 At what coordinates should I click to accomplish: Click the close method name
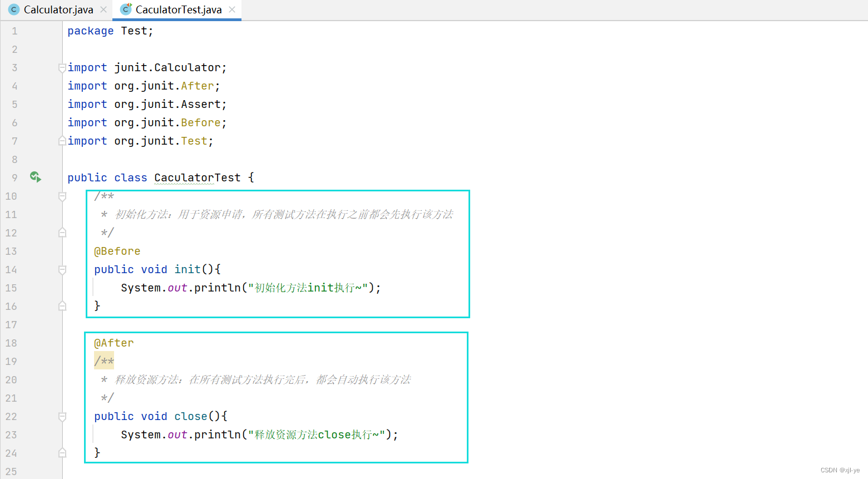191,416
